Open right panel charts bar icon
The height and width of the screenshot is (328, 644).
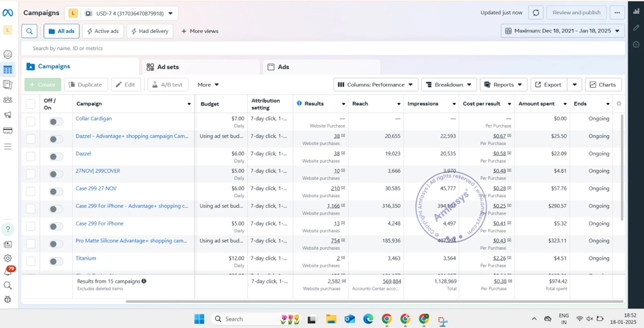[x=636, y=12]
